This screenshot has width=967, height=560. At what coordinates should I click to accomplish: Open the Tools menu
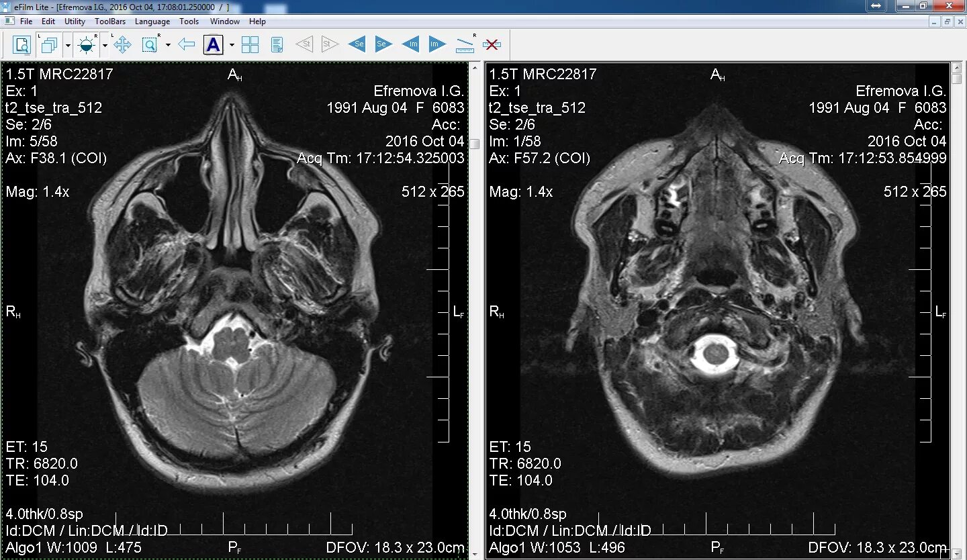pyautogui.click(x=189, y=21)
